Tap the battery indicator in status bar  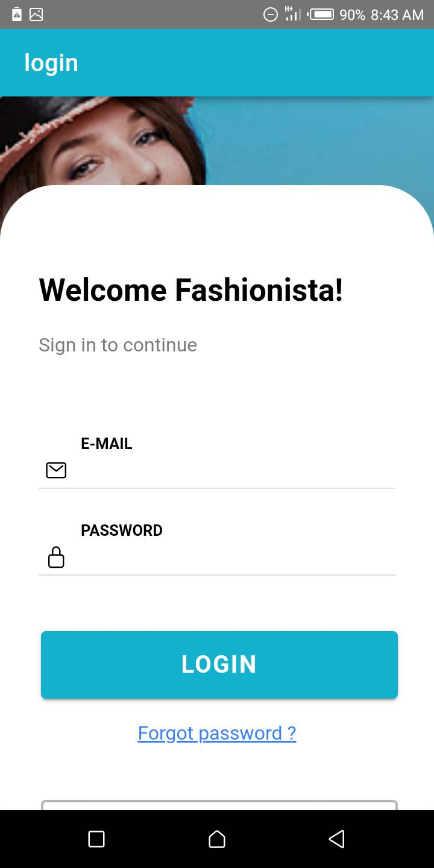(321, 14)
